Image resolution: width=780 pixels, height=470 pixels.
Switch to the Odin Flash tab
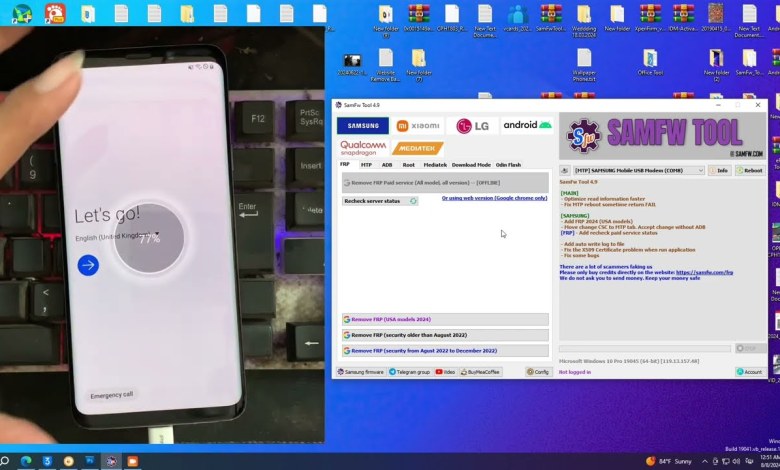click(508, 165)
